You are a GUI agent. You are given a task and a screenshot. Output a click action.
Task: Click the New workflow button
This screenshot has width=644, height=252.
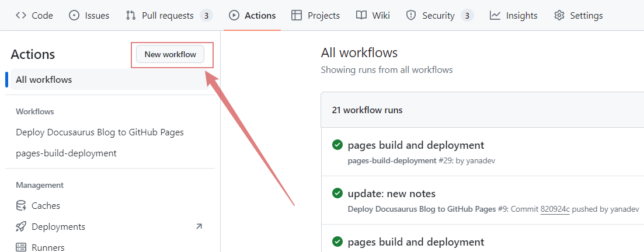(x=170, y=54)
